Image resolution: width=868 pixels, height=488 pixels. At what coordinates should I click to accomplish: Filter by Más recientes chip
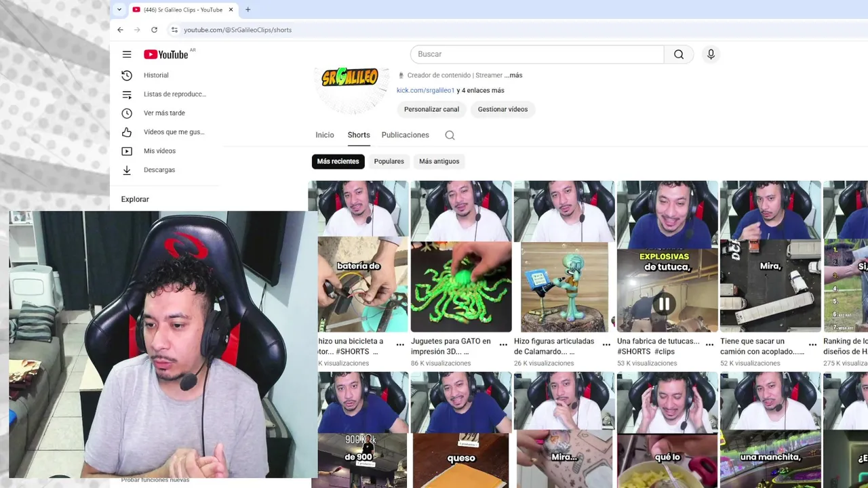click(x=338, y=161)
